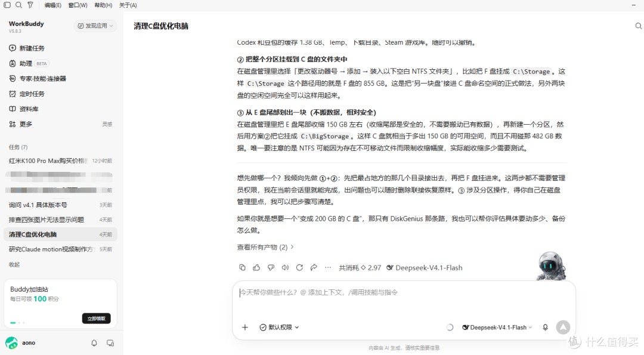Open more reply actions ellipsis
This screenshot has height=355, width=644.
point(328,267)
